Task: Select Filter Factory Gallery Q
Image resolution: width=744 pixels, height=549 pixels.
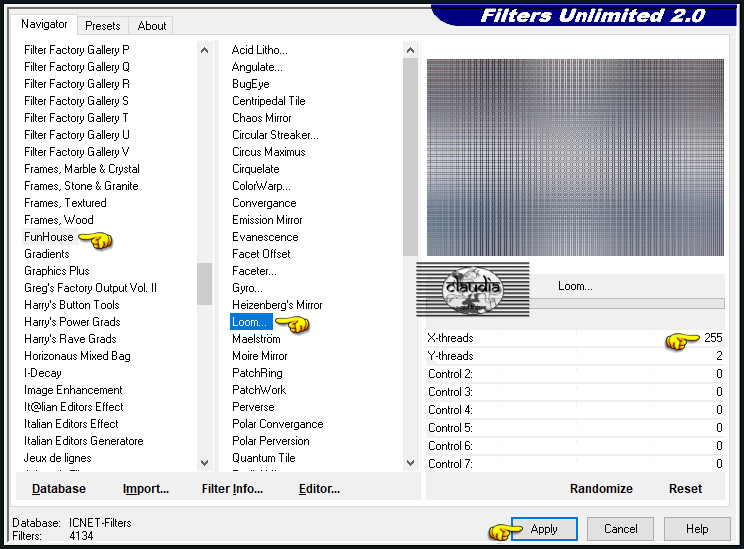Action: pos(77,67)
